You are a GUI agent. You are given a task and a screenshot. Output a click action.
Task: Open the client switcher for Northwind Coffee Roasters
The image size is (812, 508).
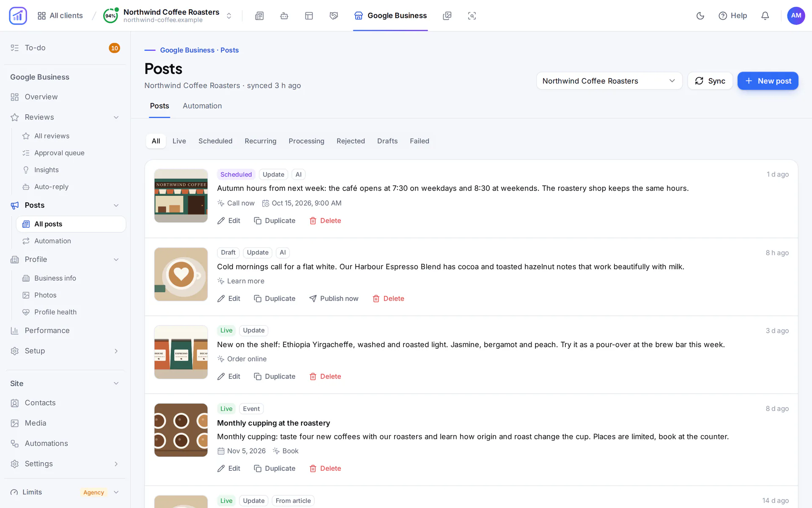[168, 16]
